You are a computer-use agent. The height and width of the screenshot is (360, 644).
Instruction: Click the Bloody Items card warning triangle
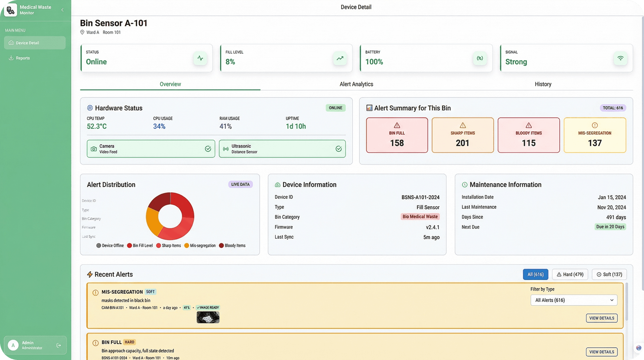click(x=529, y=125)
